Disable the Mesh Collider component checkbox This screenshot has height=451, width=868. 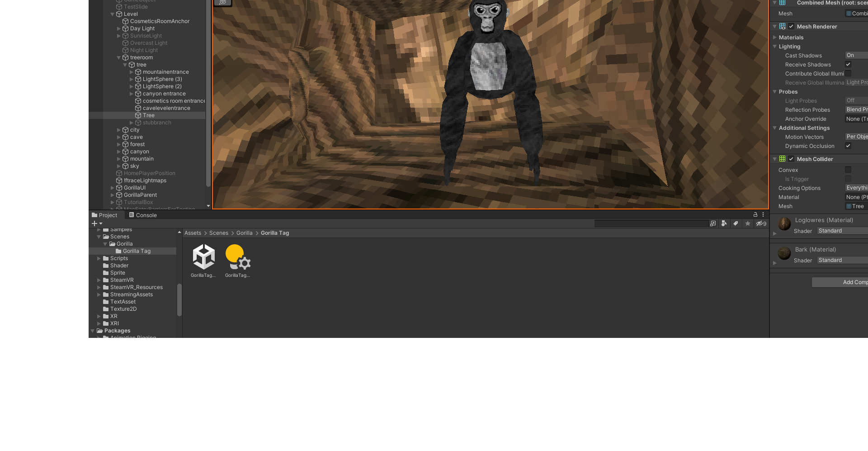[791, 159]
